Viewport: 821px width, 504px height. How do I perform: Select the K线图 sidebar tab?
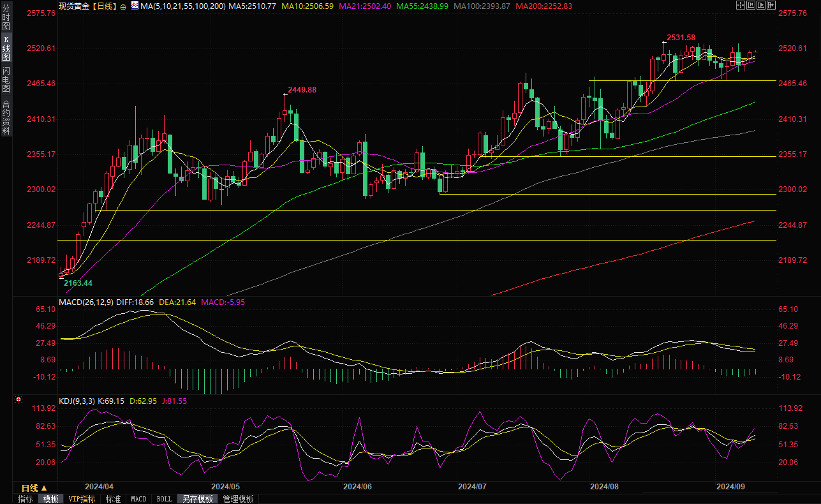[x=6, y=48]
